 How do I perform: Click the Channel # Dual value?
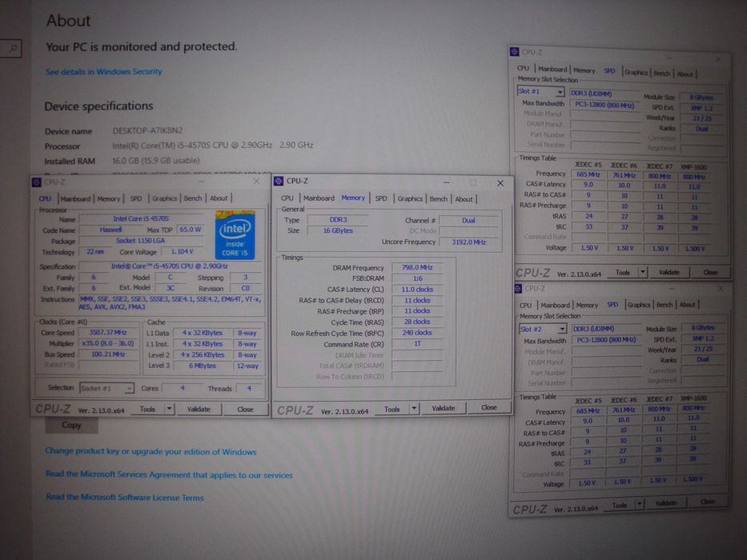pyautogui.click(x=469, y=221)
